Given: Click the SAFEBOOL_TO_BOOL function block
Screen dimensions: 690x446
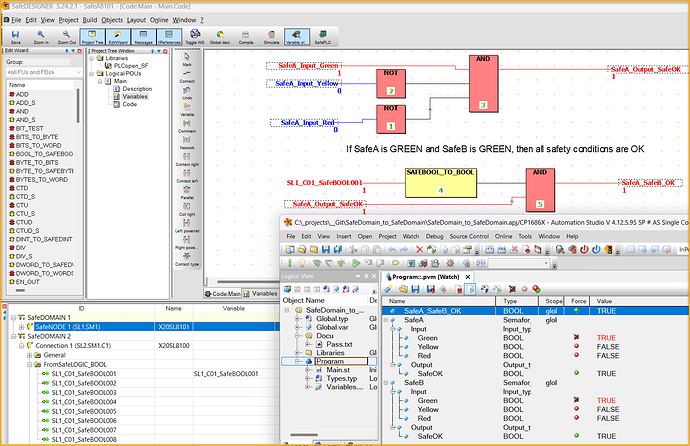Looking at the screenshot, I should (441, 184).
